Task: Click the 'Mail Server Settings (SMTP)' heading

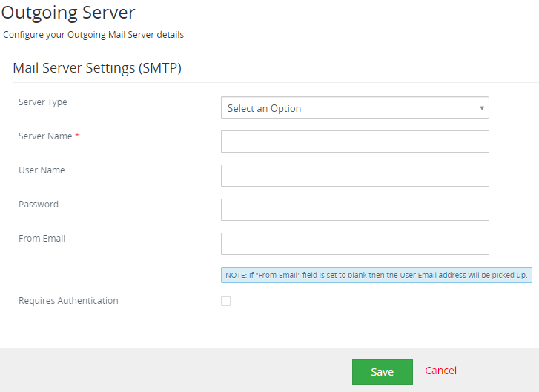Action: tap(97, 67)
